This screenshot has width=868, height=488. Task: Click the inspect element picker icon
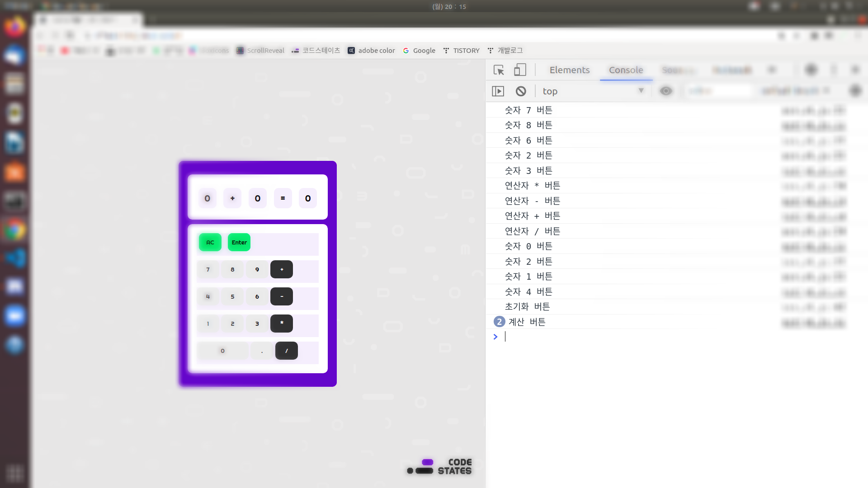(x=499, y=70)
